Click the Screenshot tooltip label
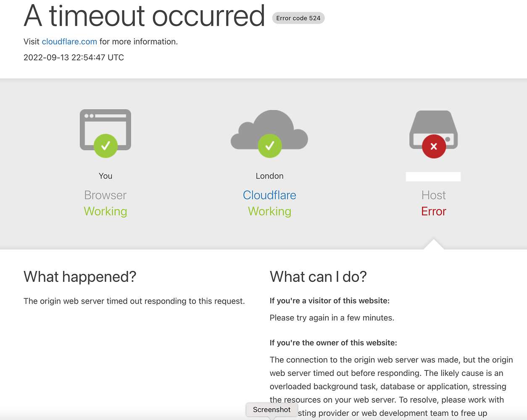This screenshot has height=420, width=527. pyautogui.click(x=272, y=409)
